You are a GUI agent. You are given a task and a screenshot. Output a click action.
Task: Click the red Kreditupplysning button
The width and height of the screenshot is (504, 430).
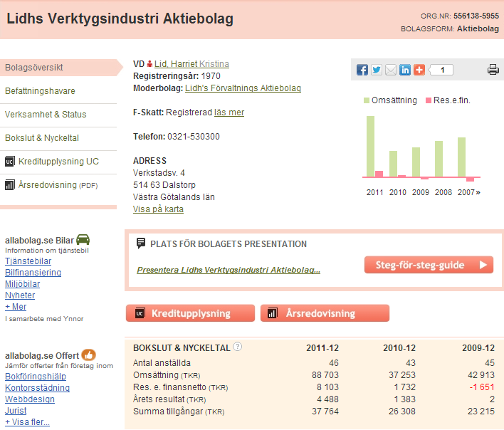click(x=190, y=313)
